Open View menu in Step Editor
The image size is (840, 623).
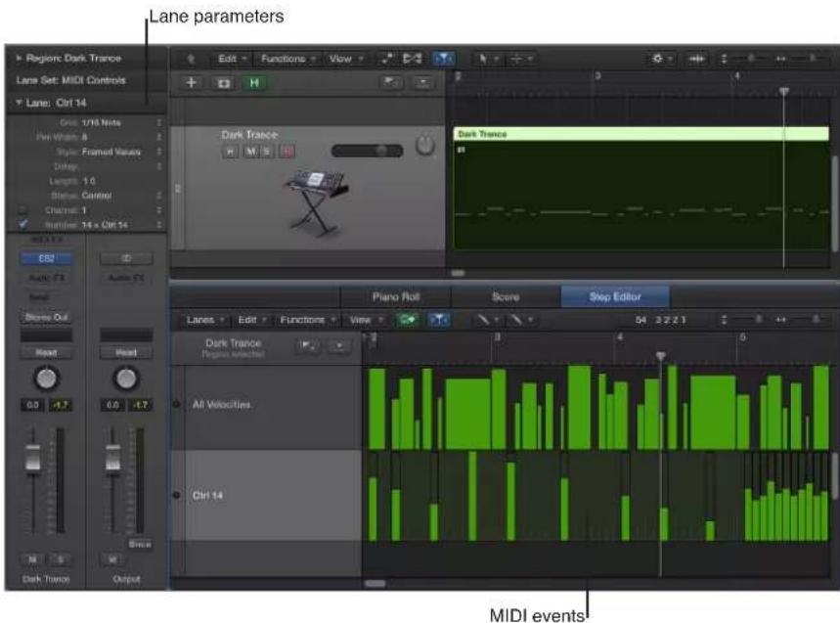tap(367, 320)
